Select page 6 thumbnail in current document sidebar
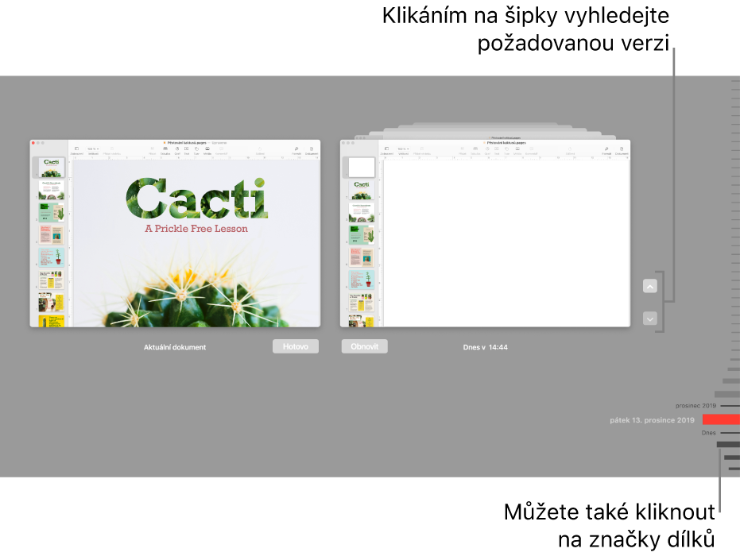The width and height of the screenshot is (740, 560). click(x=51, y=280)
